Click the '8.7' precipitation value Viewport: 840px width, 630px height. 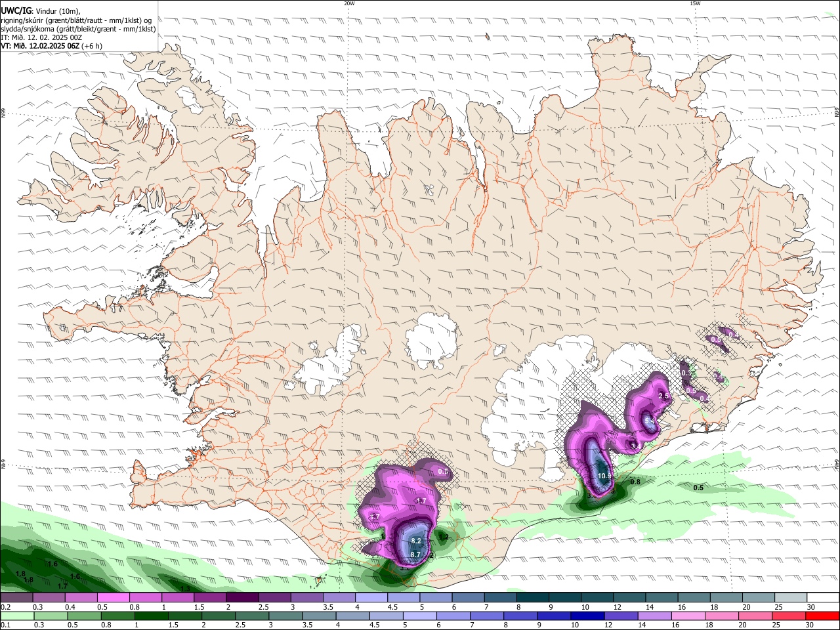(415, 555)
